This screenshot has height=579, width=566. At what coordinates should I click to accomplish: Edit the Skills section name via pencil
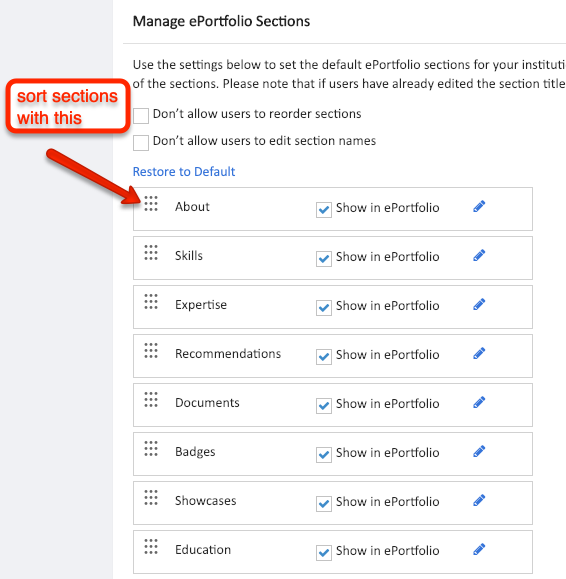click(479, 256)
